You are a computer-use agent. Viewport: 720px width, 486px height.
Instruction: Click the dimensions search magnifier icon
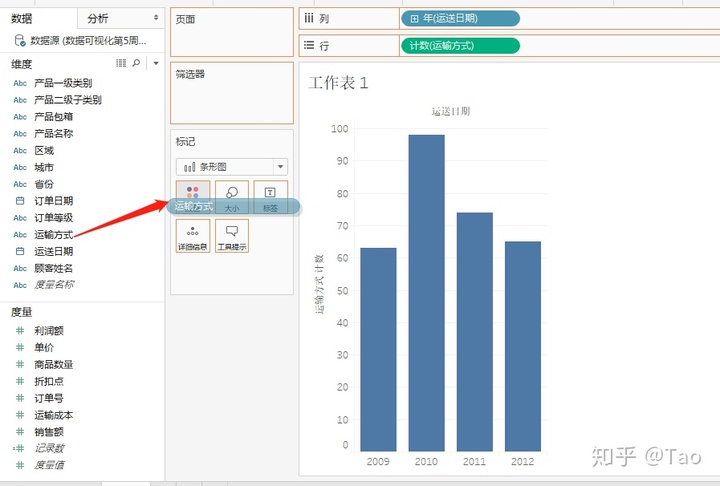(136, 63)
